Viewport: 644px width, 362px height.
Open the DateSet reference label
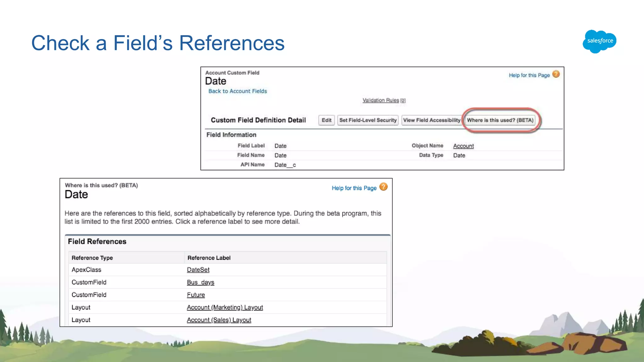(x=198, y=270)
